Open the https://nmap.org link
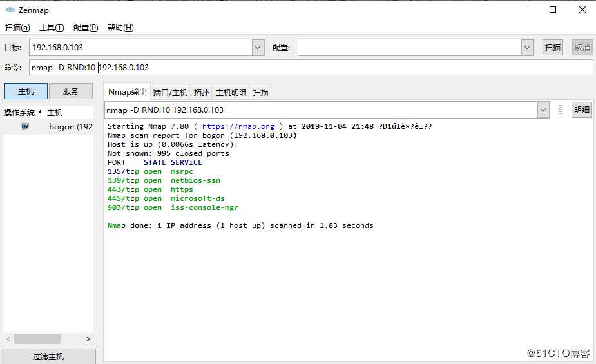The height and width of the screenshot is (364, 596). (x=238, y=126)
